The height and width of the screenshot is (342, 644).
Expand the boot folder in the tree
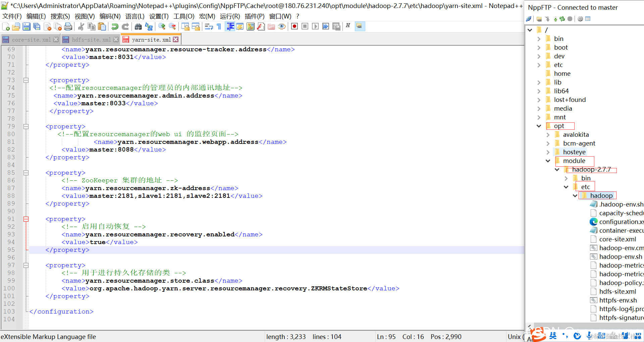coord(539,47)
